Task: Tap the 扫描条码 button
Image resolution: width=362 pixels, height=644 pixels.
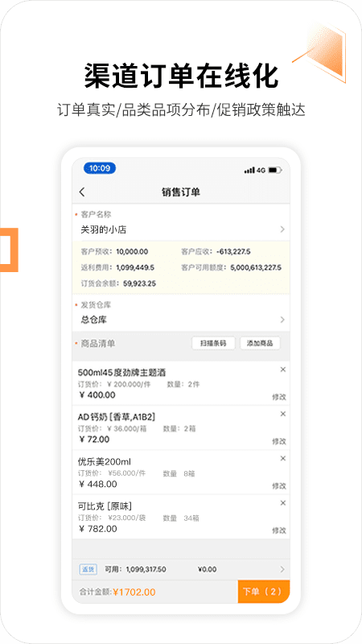Action: 213,344
